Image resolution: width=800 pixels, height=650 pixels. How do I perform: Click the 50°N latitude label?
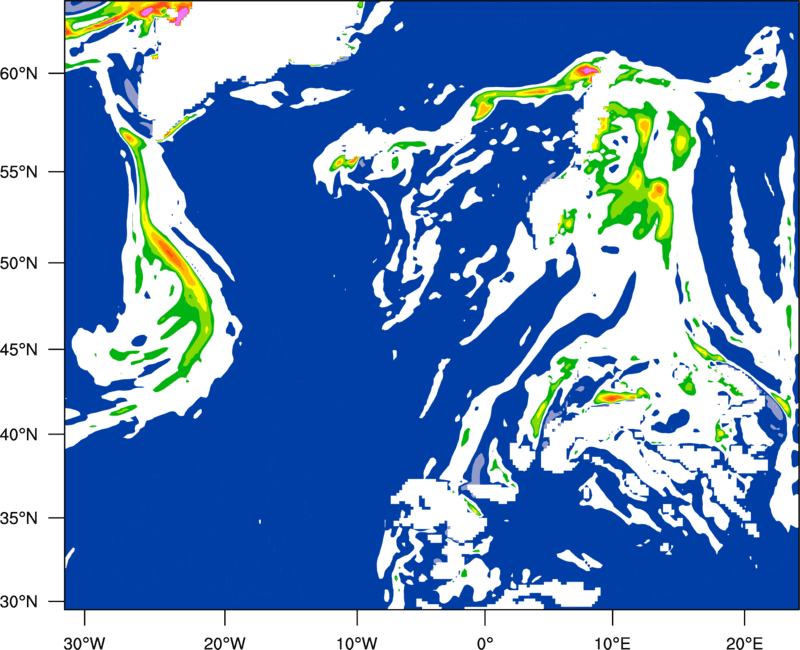pyautogui.click(x=19, y=263)
